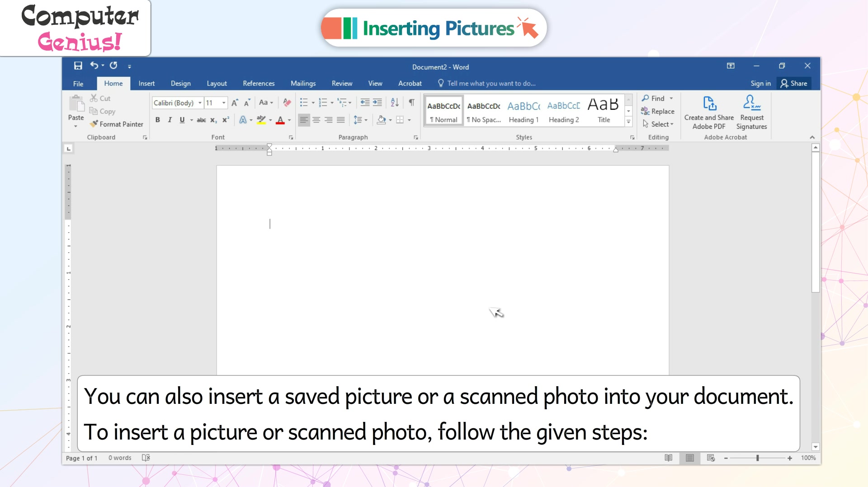Screen dimensions: 868x487
Task: Toggle Center alignment
Action: pyautogui.click(x=316, y=120)
